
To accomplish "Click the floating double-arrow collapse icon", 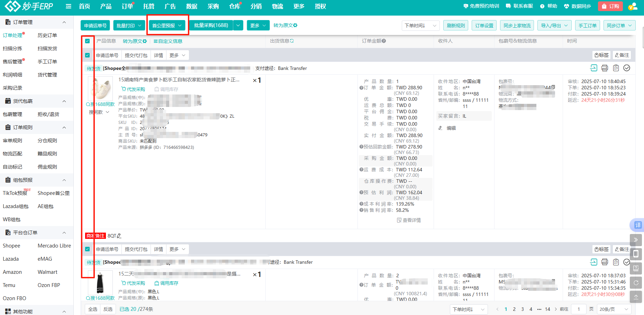I will tap(636, 240).
